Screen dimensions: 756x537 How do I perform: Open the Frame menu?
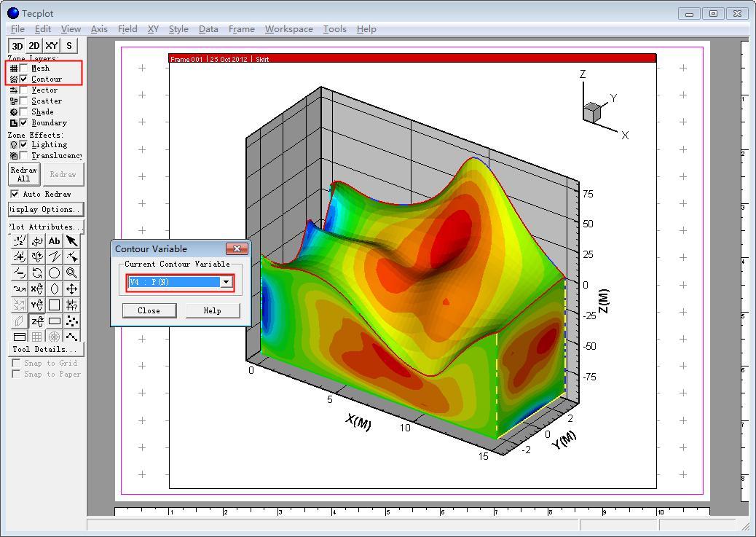click(241, 29)
